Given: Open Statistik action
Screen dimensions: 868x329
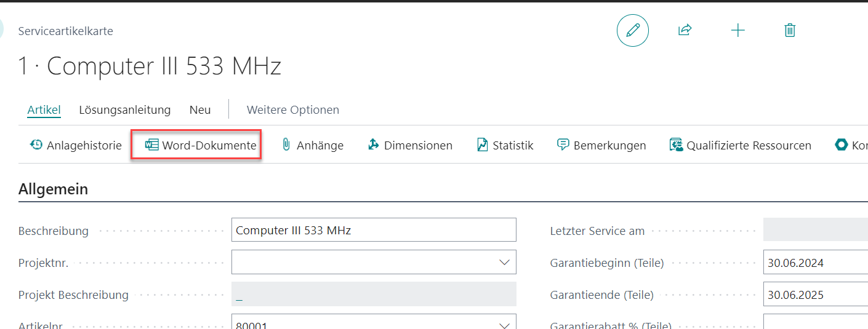Looking at the screenshot, I should [x=505, y=145].
